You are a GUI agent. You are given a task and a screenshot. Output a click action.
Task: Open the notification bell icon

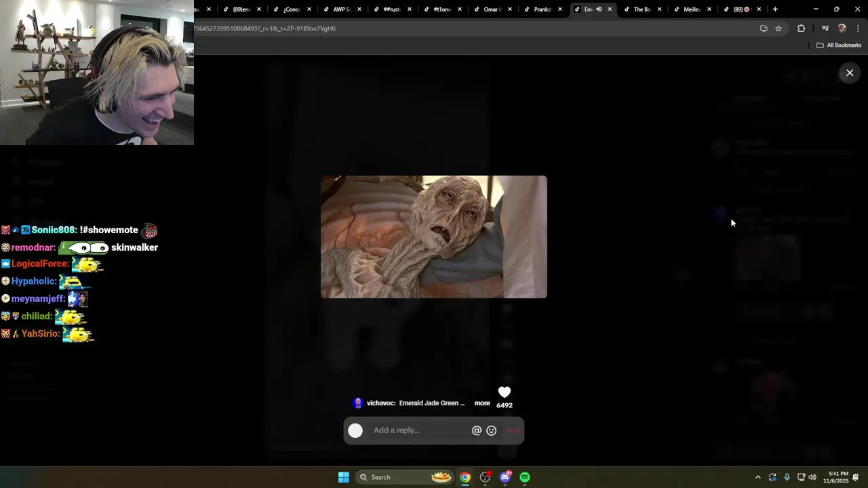(x=856, y=477)
